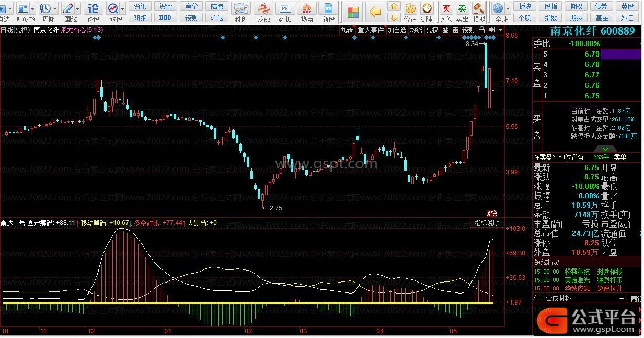This screenshot has height=338, width=644.
Task: Open the 测速 speed test clock icon
Action: click(x=427, y=8)
